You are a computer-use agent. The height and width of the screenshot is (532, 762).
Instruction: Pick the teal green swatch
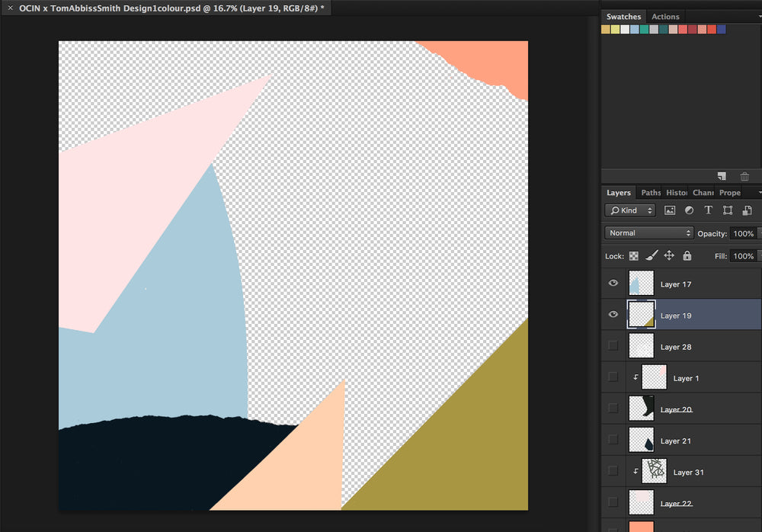pos(645,30)
